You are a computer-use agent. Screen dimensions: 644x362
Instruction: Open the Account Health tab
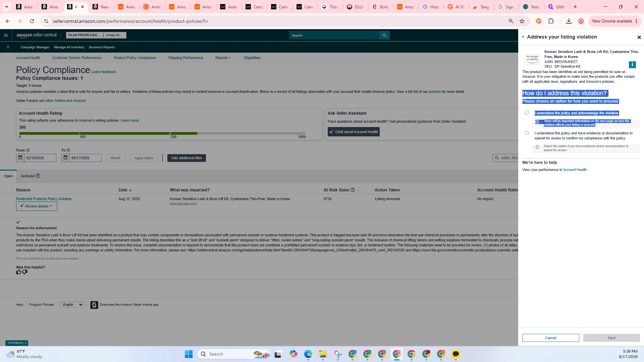[x=28, y=58]
